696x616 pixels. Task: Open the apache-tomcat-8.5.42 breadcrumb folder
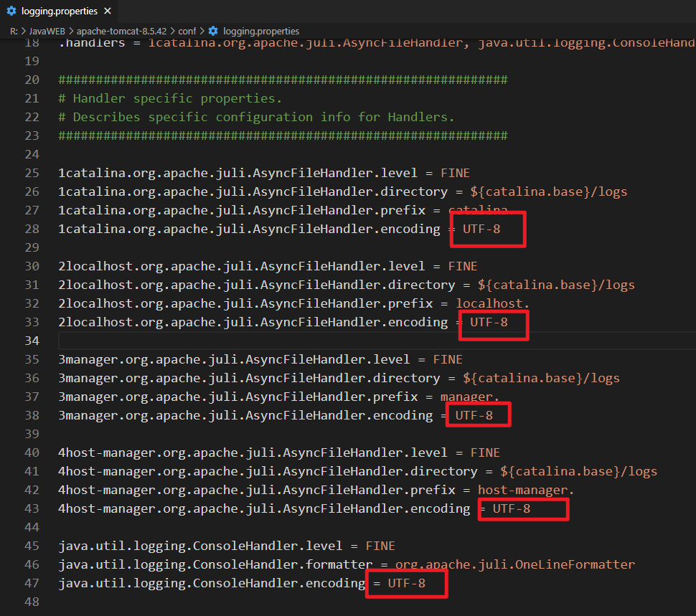coord(122,31)
